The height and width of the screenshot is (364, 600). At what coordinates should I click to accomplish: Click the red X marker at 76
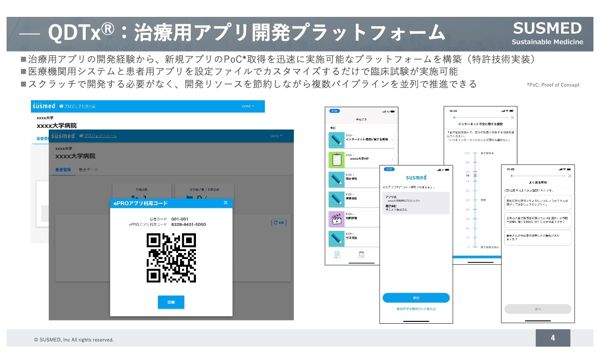[475, 176]
